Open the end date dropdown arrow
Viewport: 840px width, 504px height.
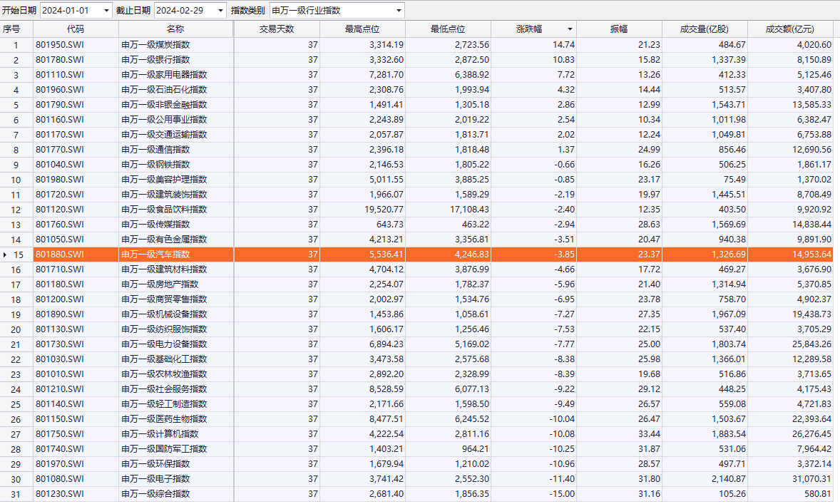tap(220, 11)
